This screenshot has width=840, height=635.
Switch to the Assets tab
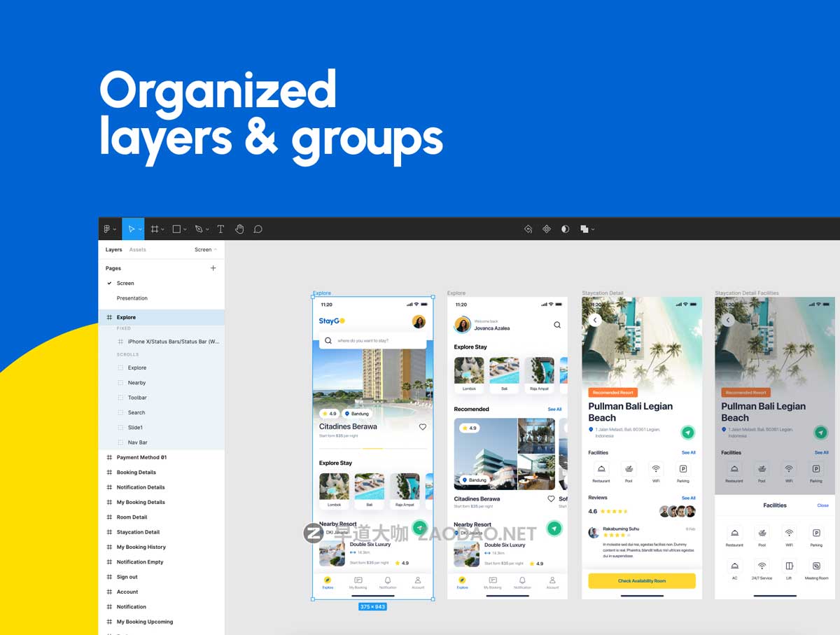point(137,249)
